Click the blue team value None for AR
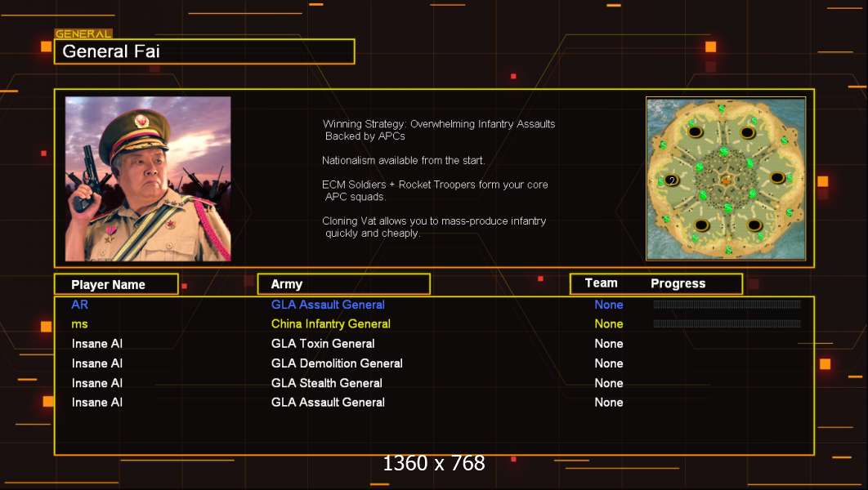The height and width of the screenshot is (490, 868). [608, 305]
